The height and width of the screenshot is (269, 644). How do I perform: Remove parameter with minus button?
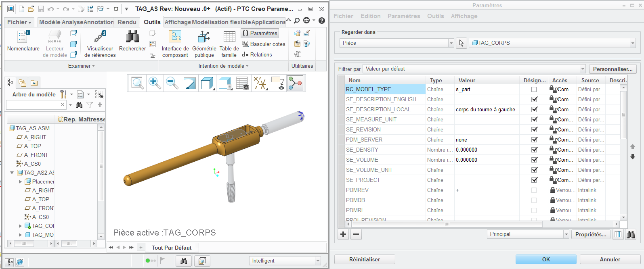pyautogui.click(x=356, y=234)
